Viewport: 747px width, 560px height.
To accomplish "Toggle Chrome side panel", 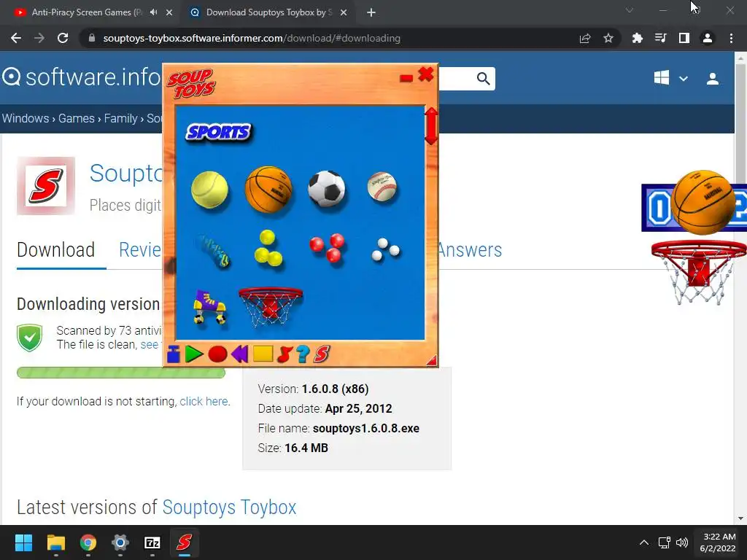I will point(684,38).
